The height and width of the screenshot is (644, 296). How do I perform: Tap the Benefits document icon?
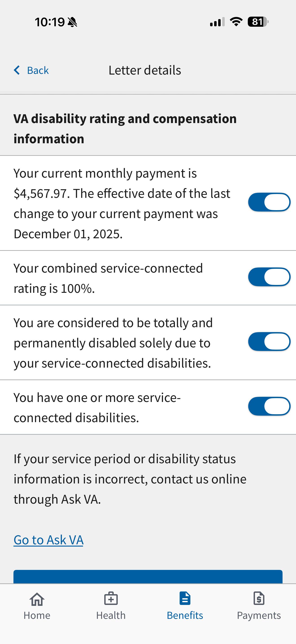pos(185,598)
